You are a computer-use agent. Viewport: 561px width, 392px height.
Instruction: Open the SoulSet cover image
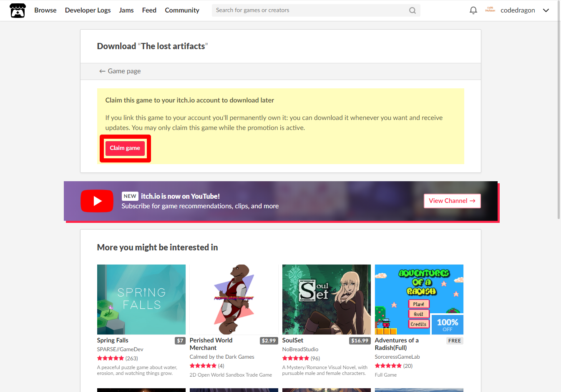tap(327, 300)
